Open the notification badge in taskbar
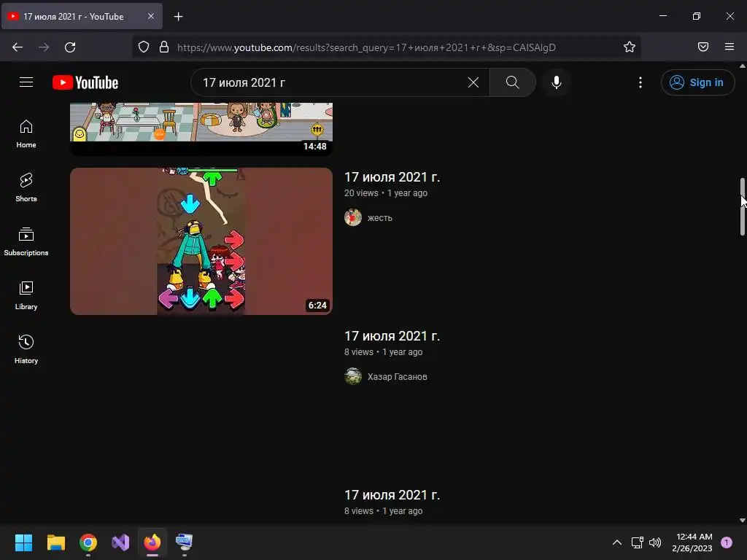This screenshot has width=747, height=560. coord(727,542)
